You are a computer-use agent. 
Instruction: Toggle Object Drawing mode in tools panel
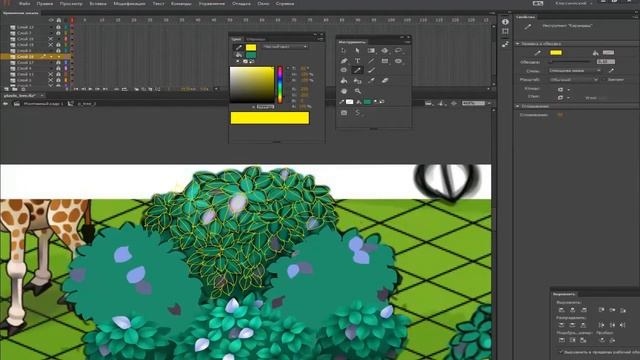coord(344,113)
